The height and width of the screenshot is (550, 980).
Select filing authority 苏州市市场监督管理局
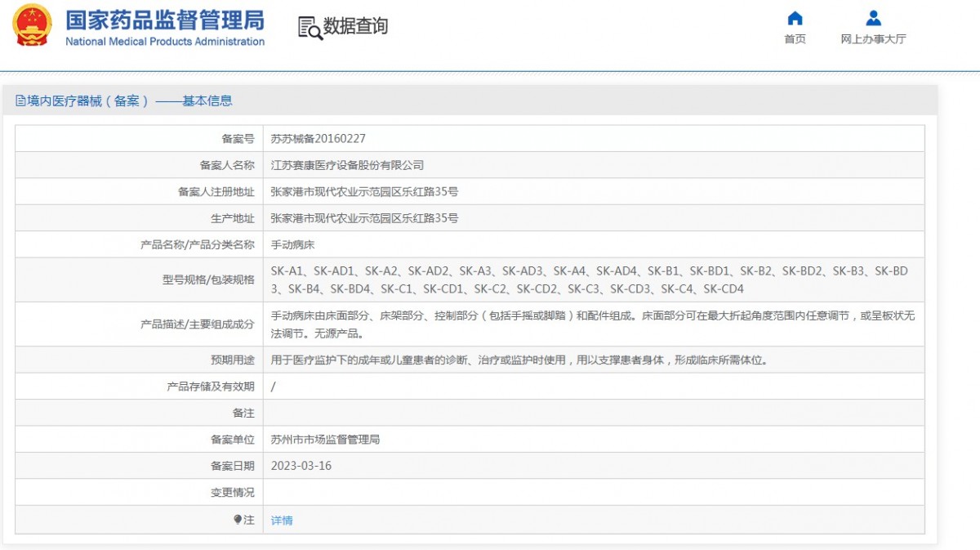coord(326,440)
